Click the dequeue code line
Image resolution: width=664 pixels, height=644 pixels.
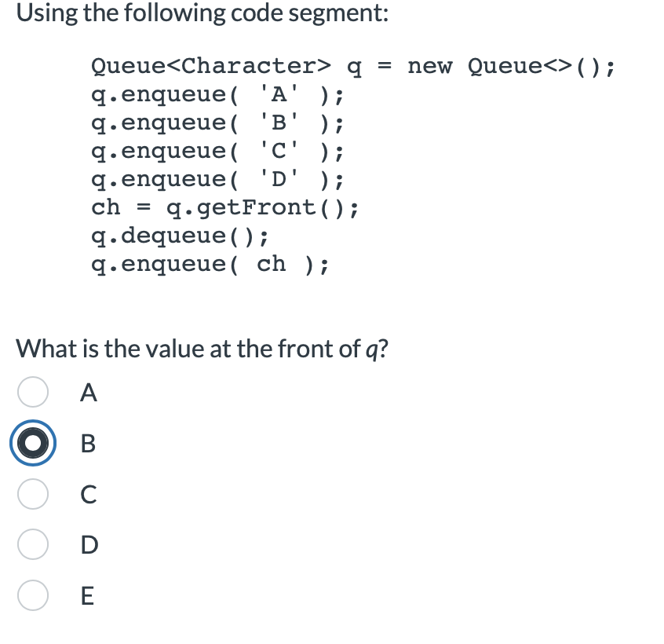181,236
